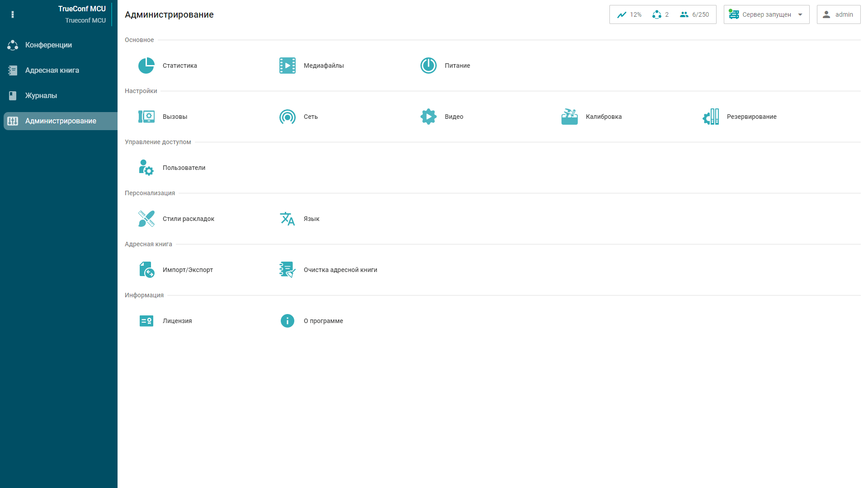Expand the Сервер запущен dropdown
Screen dimensions: 868x488
[x=766, y=14]
